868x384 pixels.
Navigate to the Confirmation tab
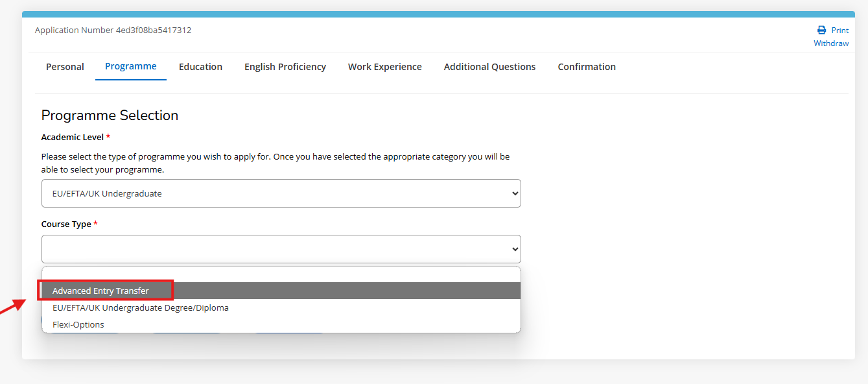(x=586, y=66)
